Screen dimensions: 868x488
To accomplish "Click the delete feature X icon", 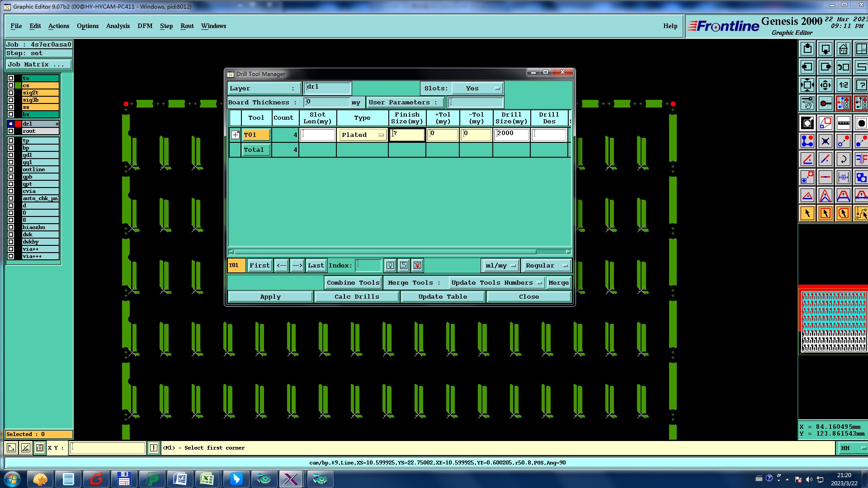I will point(825,141).
